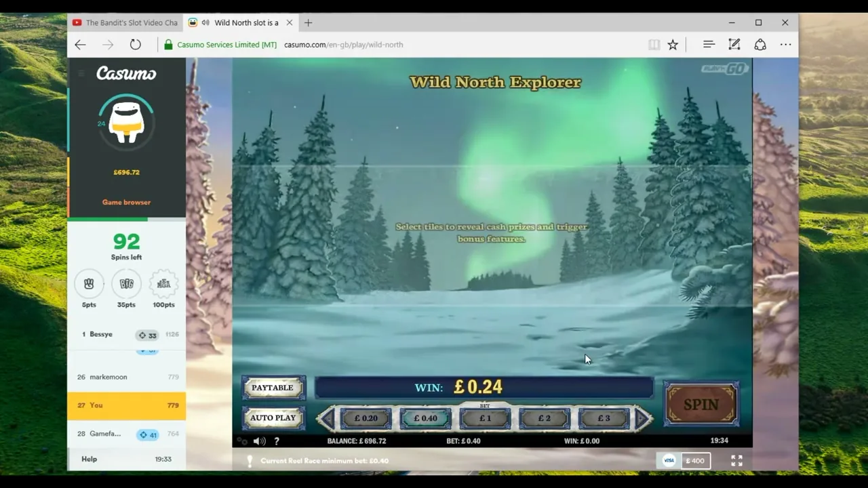
Task: Select the £0.20 bet
Action: coord(366,418)
